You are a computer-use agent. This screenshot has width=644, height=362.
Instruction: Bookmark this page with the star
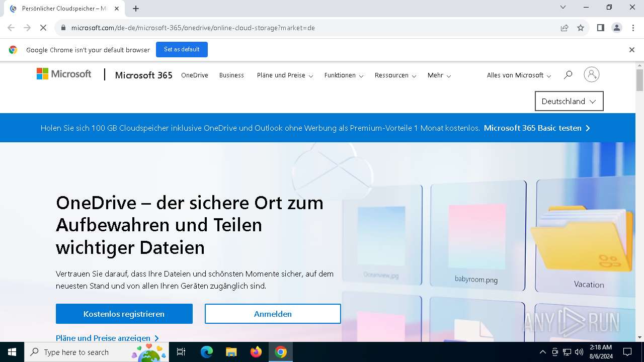[581, 28]
